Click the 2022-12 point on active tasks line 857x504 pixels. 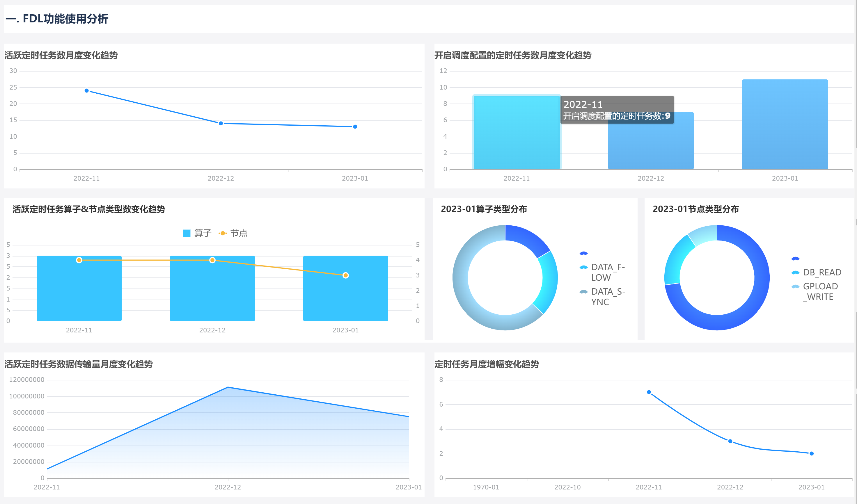pos(221,123)
